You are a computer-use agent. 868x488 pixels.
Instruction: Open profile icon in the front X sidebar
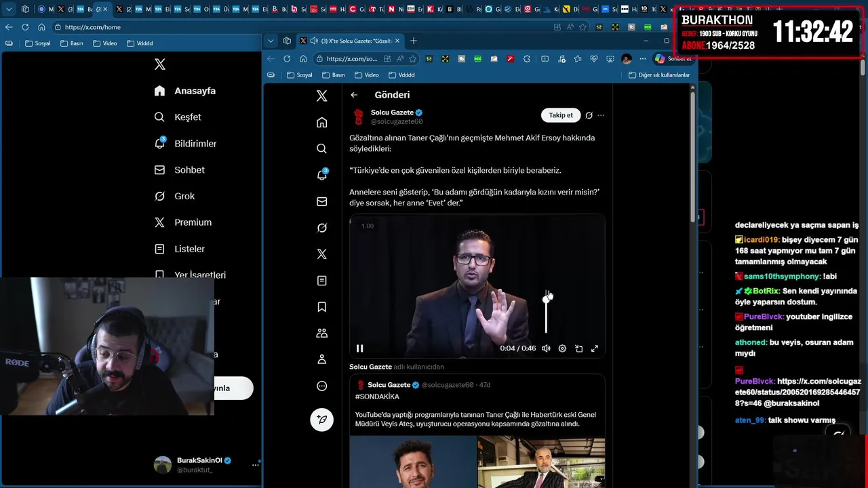point(322,359)
